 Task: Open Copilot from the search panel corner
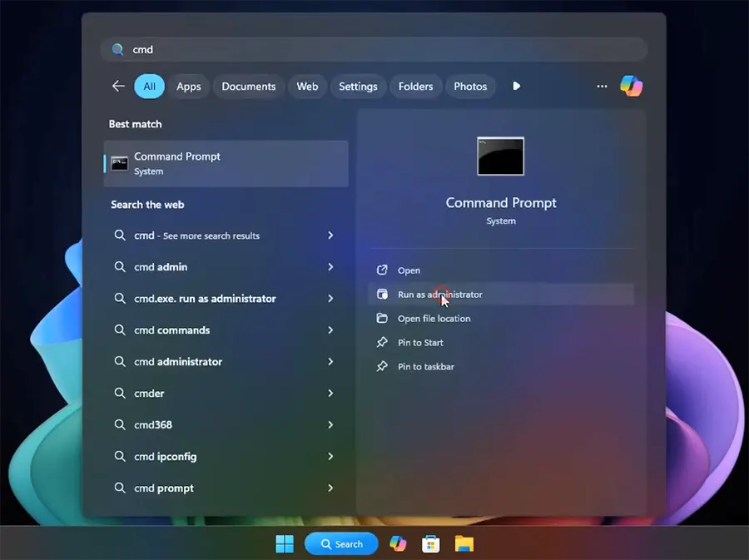pyautogui.click(x=631, y=86)
